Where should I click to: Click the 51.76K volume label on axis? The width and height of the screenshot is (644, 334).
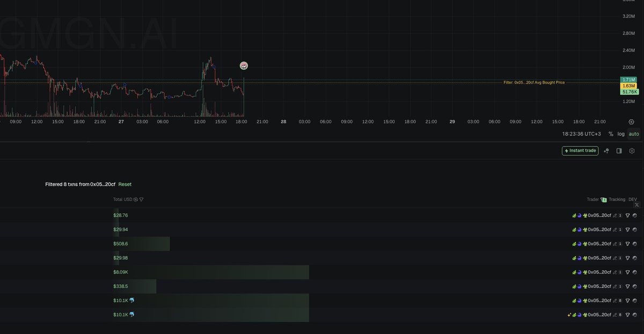(628, 92)
